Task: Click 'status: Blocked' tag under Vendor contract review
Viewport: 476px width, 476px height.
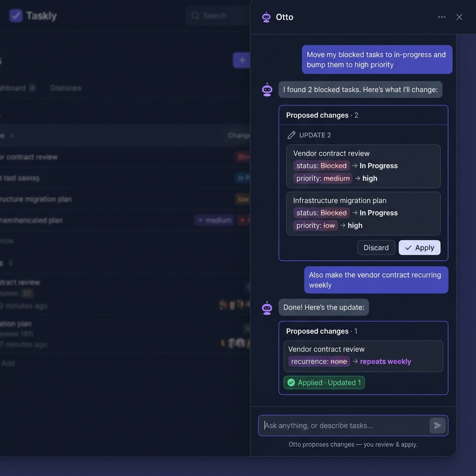Action: tap(321, 165)
